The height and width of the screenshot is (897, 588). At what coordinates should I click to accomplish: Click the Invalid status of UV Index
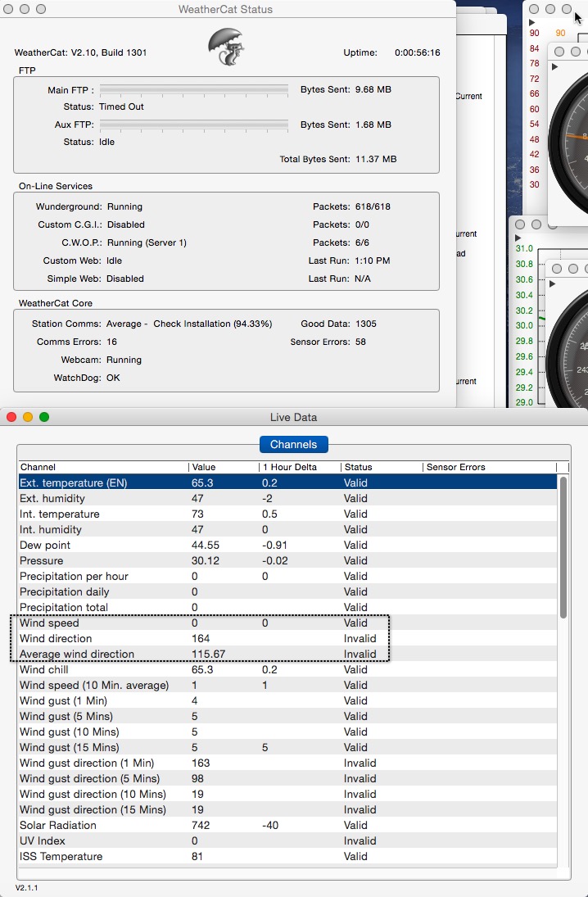(360, 840)
